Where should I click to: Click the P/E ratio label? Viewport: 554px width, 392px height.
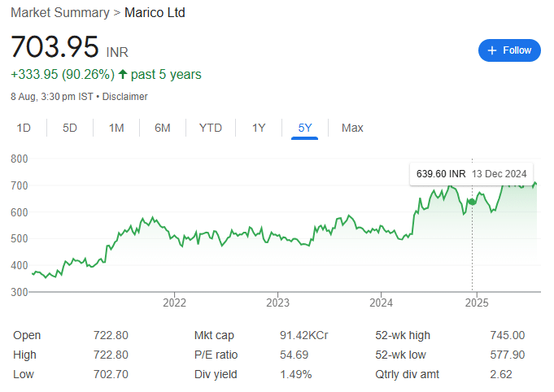pos(216,355)
